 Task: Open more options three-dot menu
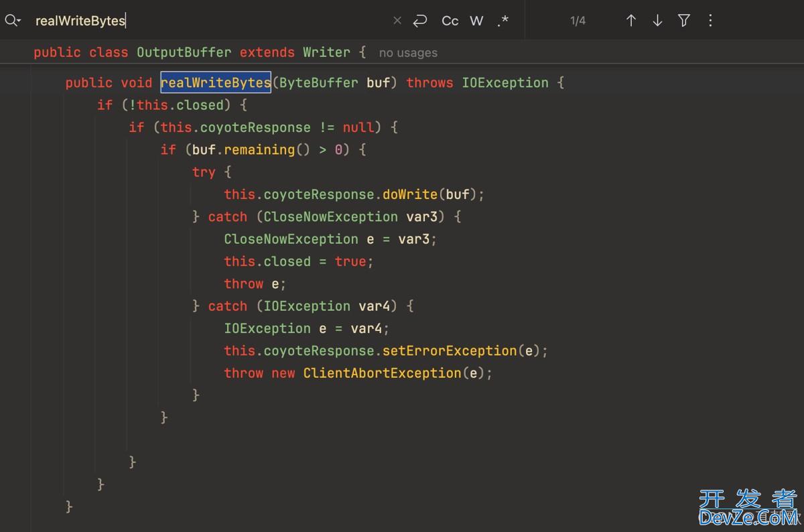(x=710, y=21)
